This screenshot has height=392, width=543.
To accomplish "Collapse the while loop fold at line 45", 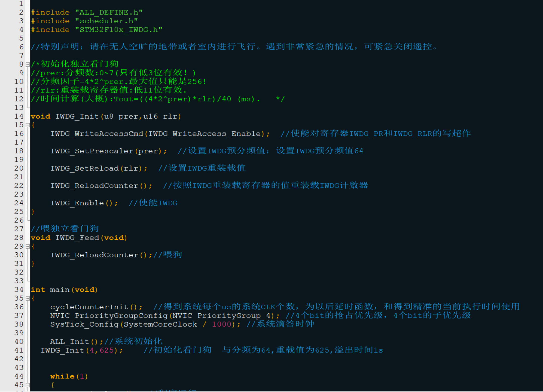I will pos(28,385).
